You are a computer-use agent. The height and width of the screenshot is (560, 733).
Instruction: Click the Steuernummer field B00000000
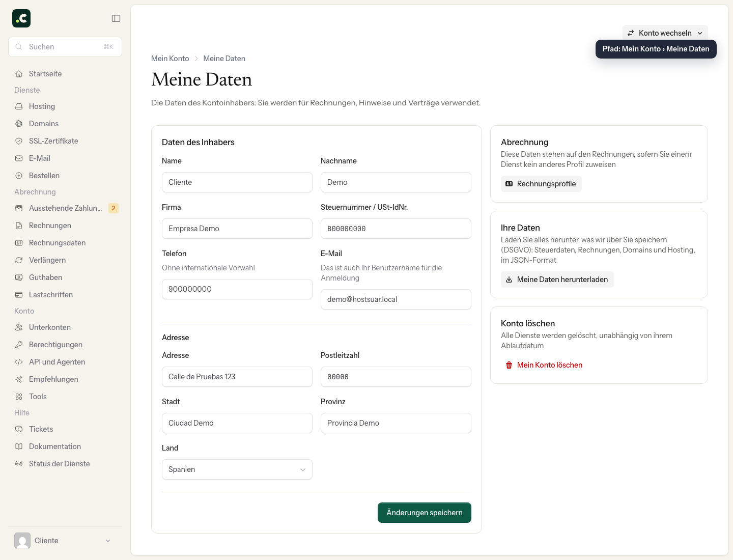click(x=396, y=229)
